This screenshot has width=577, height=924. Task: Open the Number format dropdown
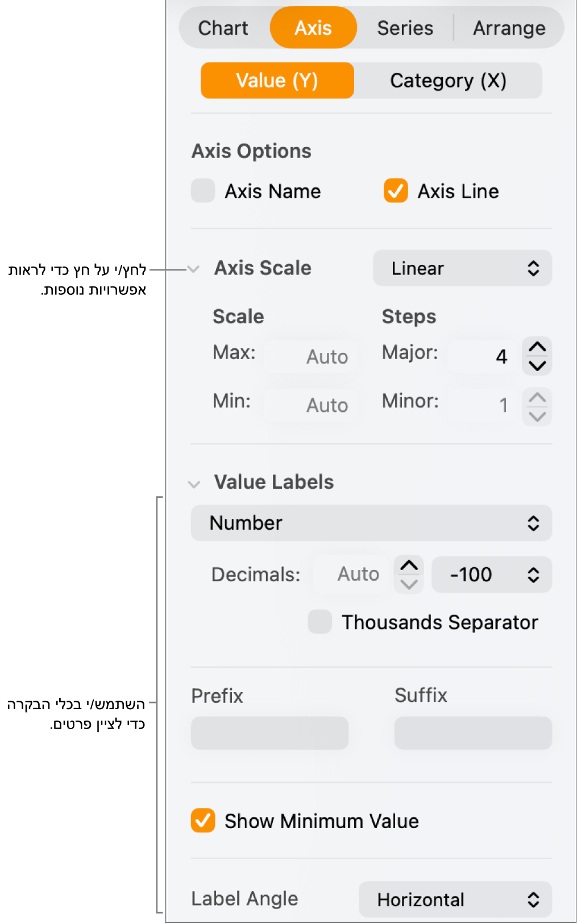(x=371, y=523)
